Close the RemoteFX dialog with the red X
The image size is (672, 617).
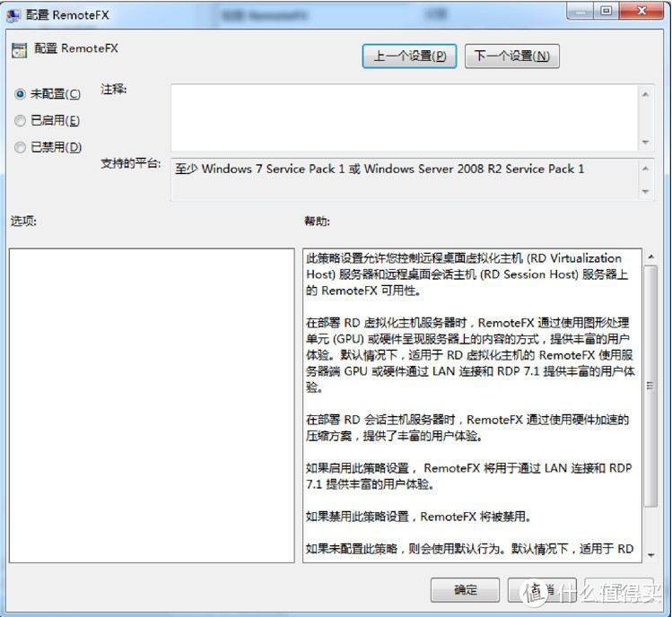click(641, 11)
